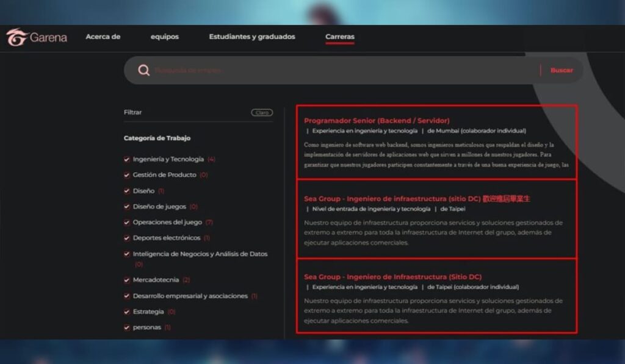Screen dimensions: 625x364
Task: Click 'Nivel de entrada de ingeniería y tecnología'
Action: [x=372, y=209]
